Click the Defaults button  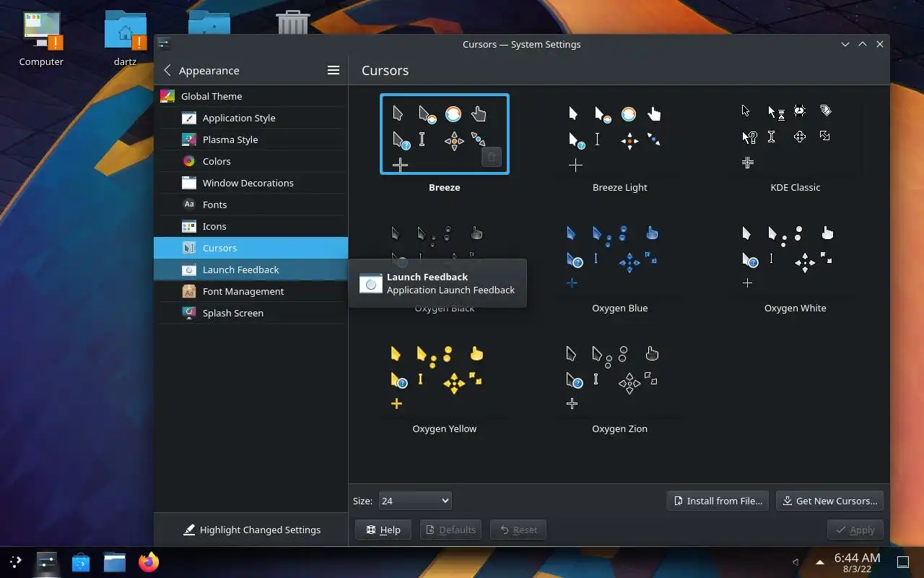(451, 530)
